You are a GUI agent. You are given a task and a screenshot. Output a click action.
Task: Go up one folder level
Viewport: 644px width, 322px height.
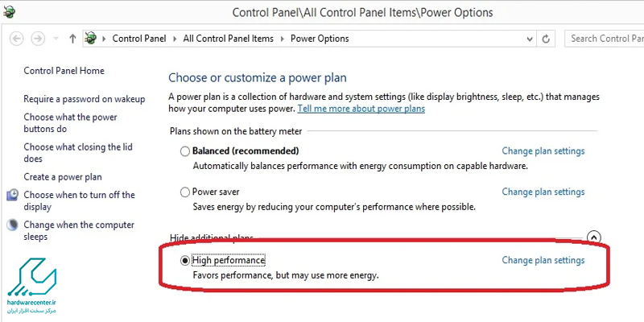[73, 39]
